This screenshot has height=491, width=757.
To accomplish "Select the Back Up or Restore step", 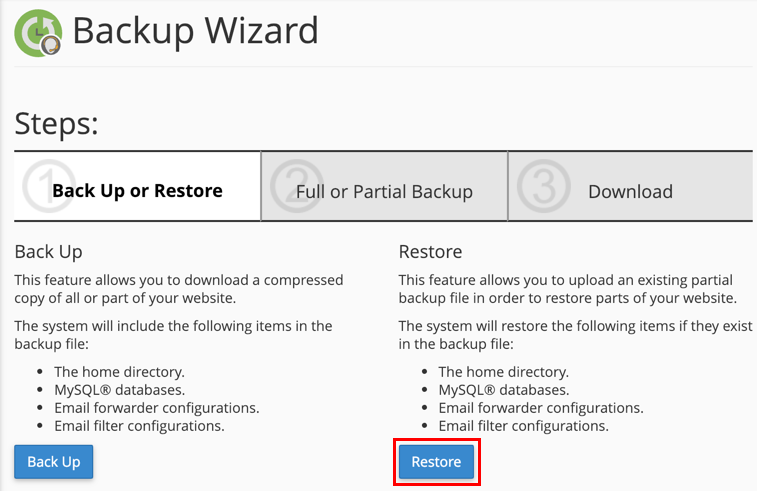I will (x=137, y=186).
